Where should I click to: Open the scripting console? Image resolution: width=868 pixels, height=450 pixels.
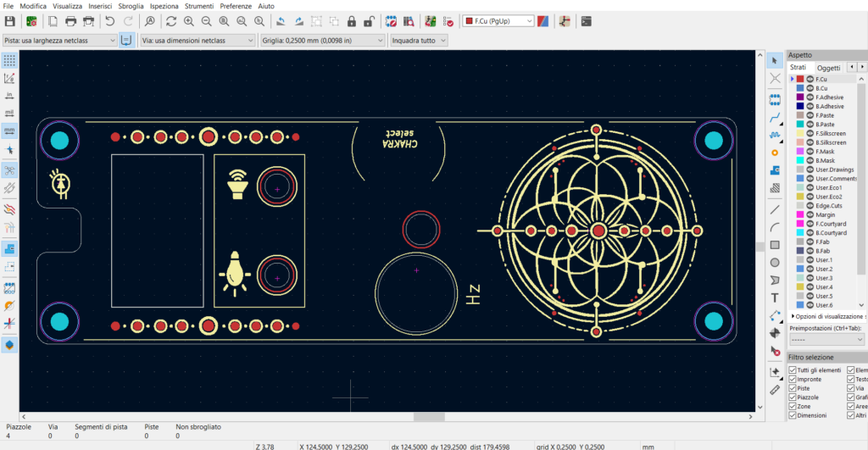(x=586, y=21)
